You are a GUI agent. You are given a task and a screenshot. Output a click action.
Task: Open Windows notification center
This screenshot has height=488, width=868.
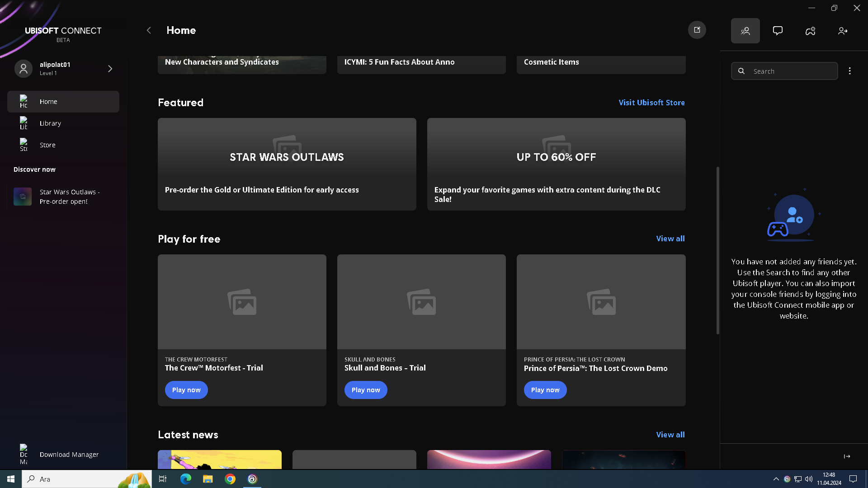[853, 479]
